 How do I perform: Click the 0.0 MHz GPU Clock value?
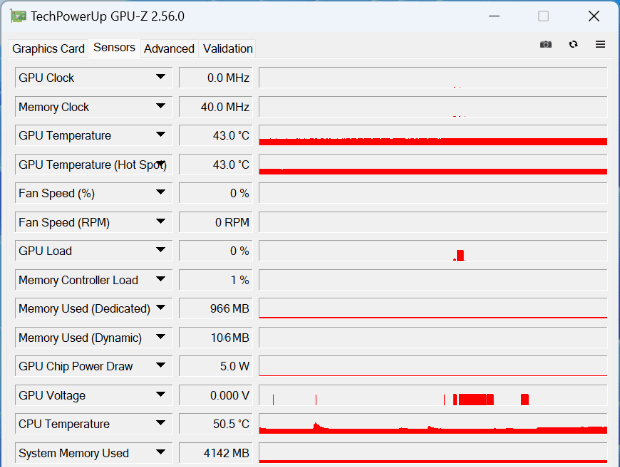tap(215, 78)
